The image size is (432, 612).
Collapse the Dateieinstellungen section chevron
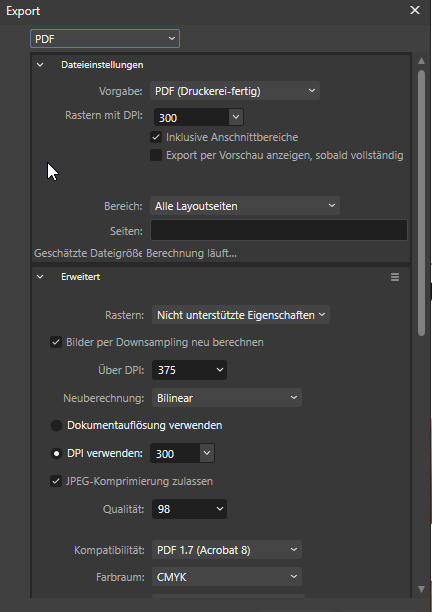(x=40, y=65)
